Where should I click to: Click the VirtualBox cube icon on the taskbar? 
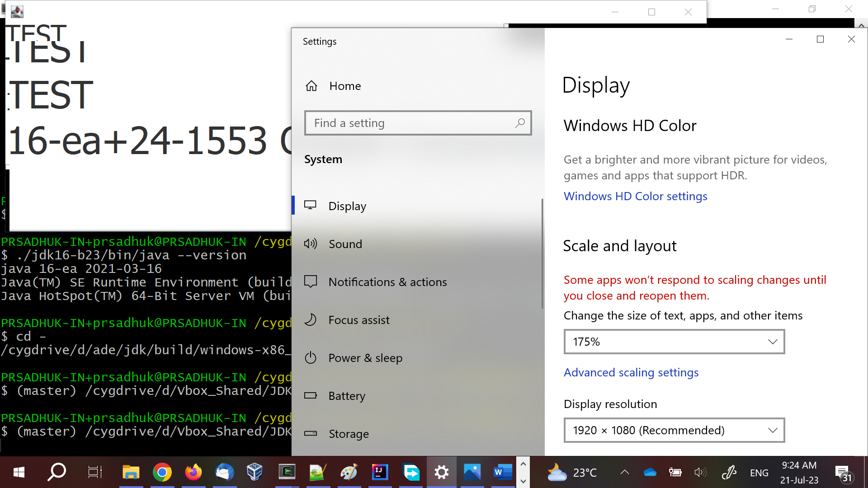point(255,473)
